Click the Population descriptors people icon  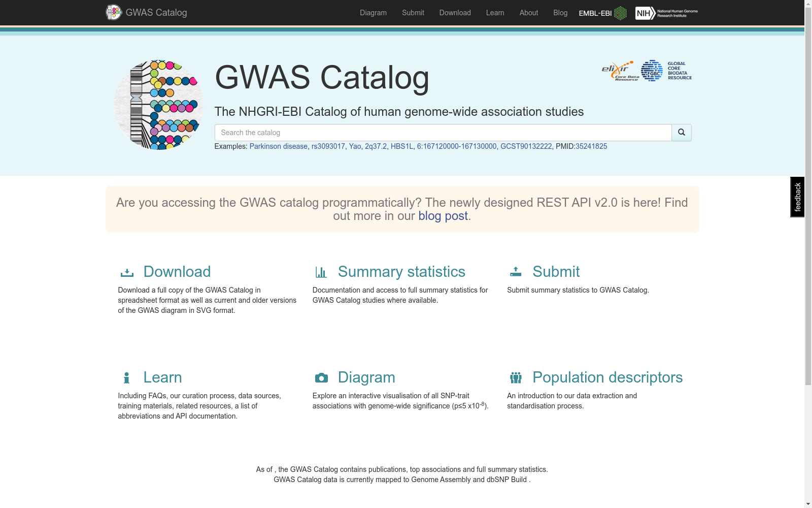(x=516, y=378)
